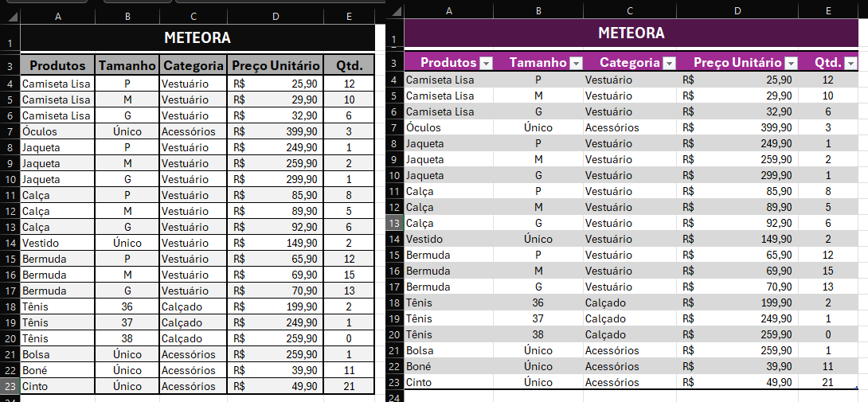Open the Produtos filter dropdown arrow
Image resolution: width=868 pixels, height=402 pixels.
(x=486, y=63)
